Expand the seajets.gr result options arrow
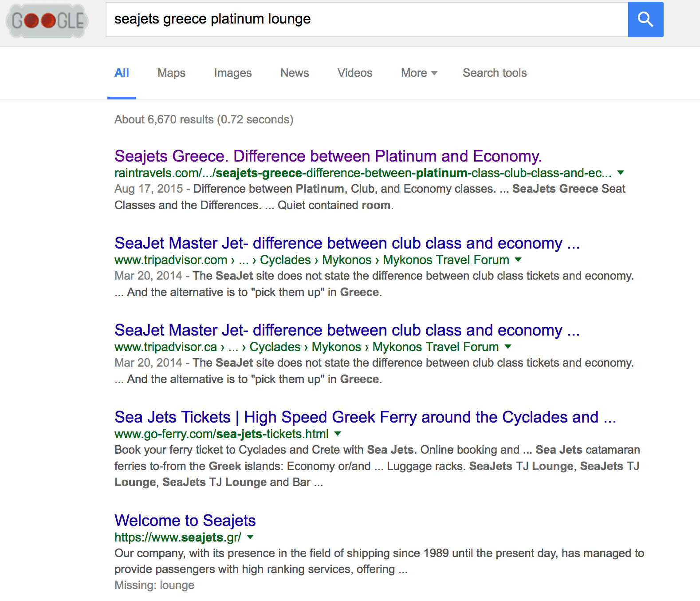This screenshot has width=700, height=601. (250, 537)
